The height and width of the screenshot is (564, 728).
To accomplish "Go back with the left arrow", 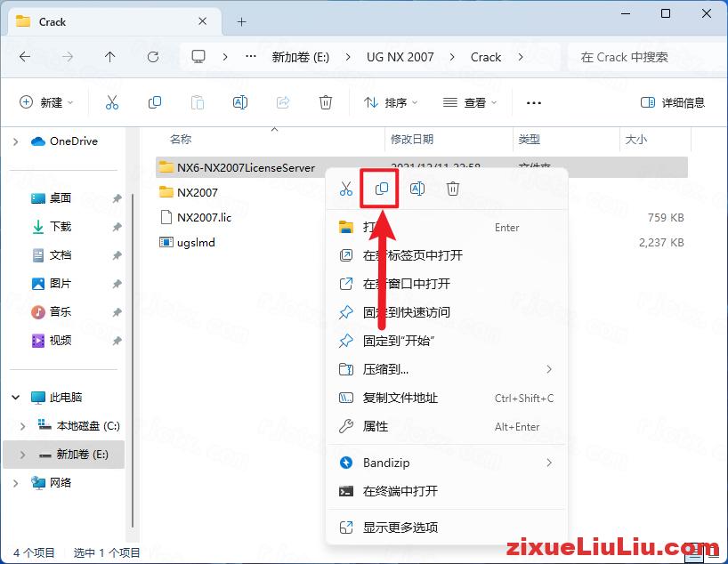I will click(25, 57).
